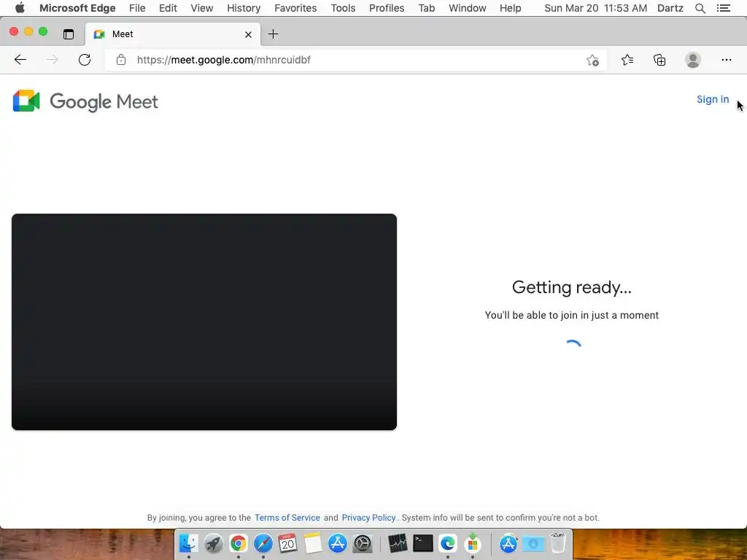Reload the Google Meet page
The width and height of the screenshot is (747, 560).
pos(85,60)
